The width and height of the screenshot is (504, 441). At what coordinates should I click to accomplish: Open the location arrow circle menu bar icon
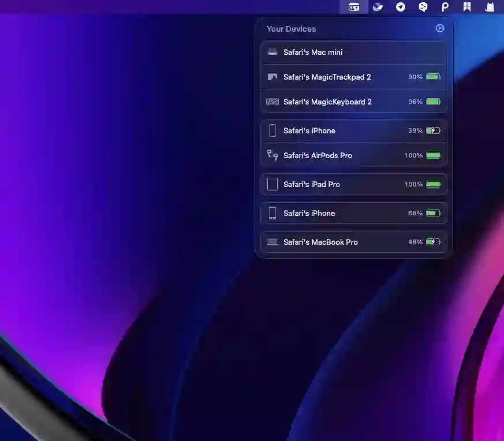point(401,7)
